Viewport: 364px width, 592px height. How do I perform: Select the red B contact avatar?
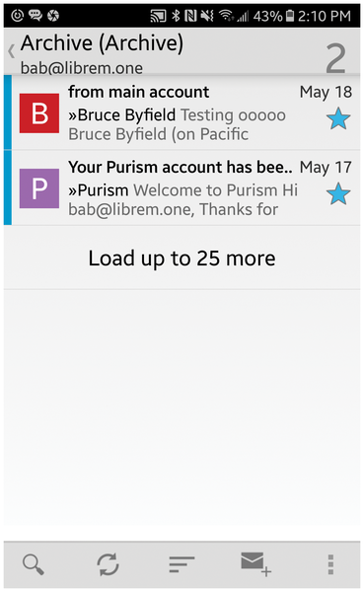39,113
